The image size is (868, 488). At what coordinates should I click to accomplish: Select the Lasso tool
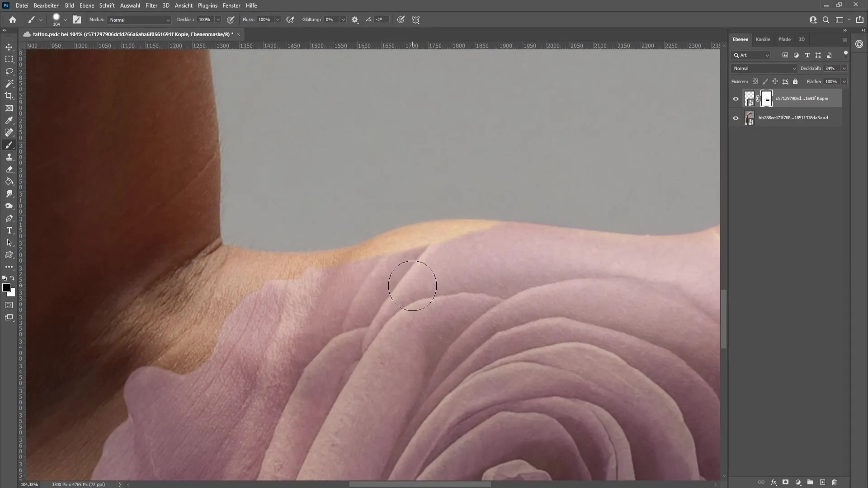(x=9, y=71)
